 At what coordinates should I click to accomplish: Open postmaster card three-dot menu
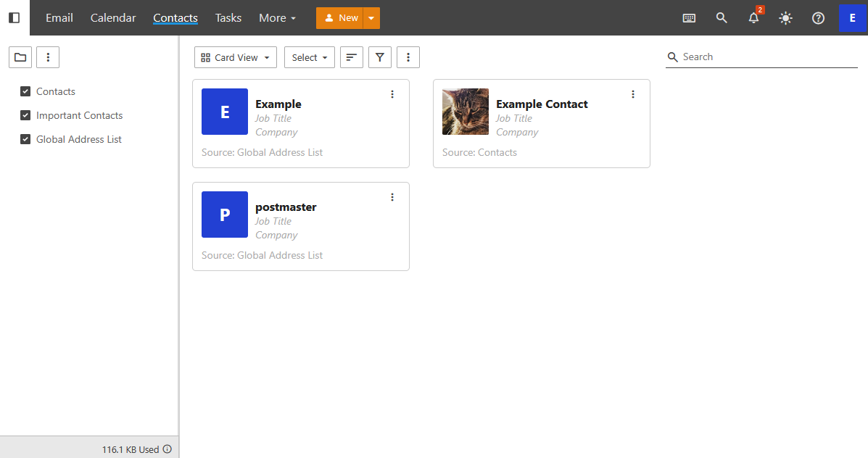click(392, 197)
